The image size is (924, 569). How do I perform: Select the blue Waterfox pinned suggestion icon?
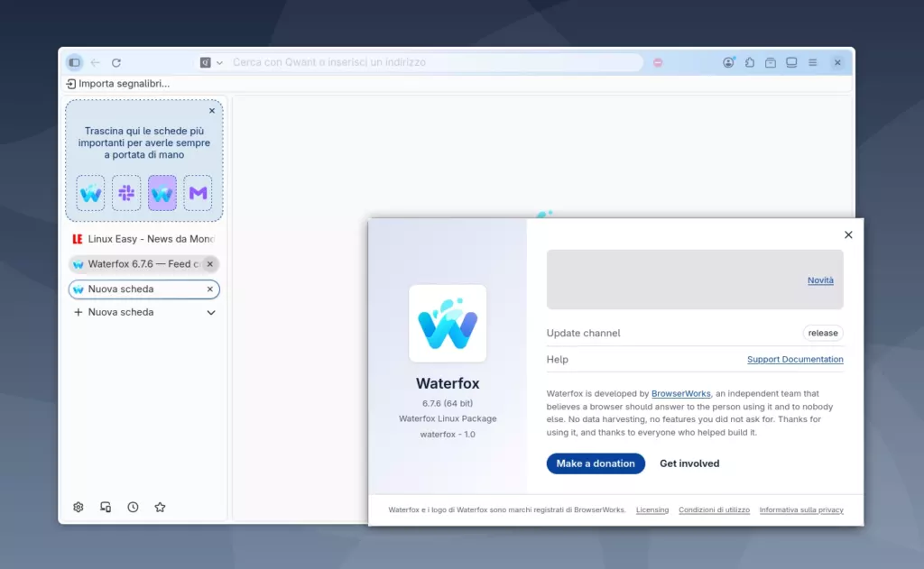91,193
